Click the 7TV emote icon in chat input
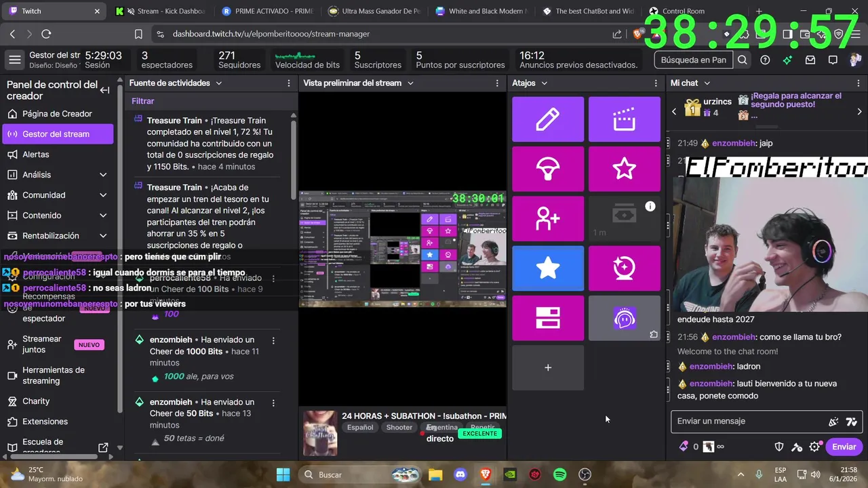Image resolution: width=868 pixels, height=488 pixels. (x=852, y=422)
